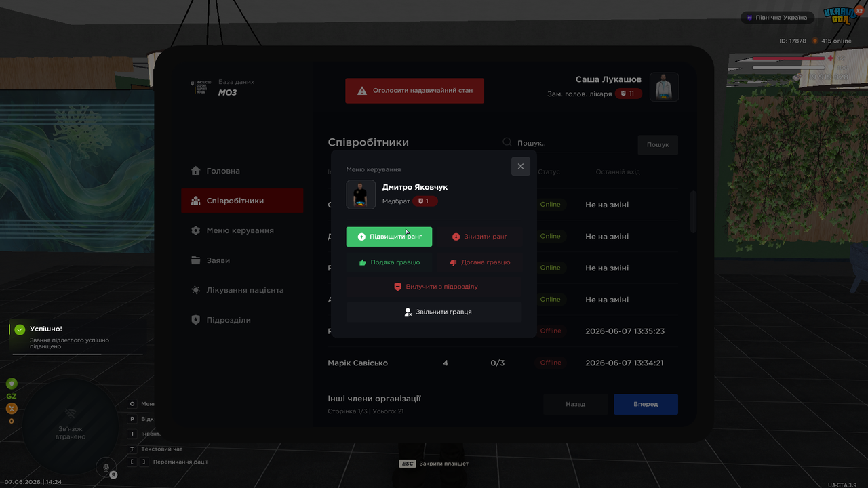Screen dimensions: 868x488
Task: Click the МОЗ ministry logo
Action: click(x=201, y=87)
